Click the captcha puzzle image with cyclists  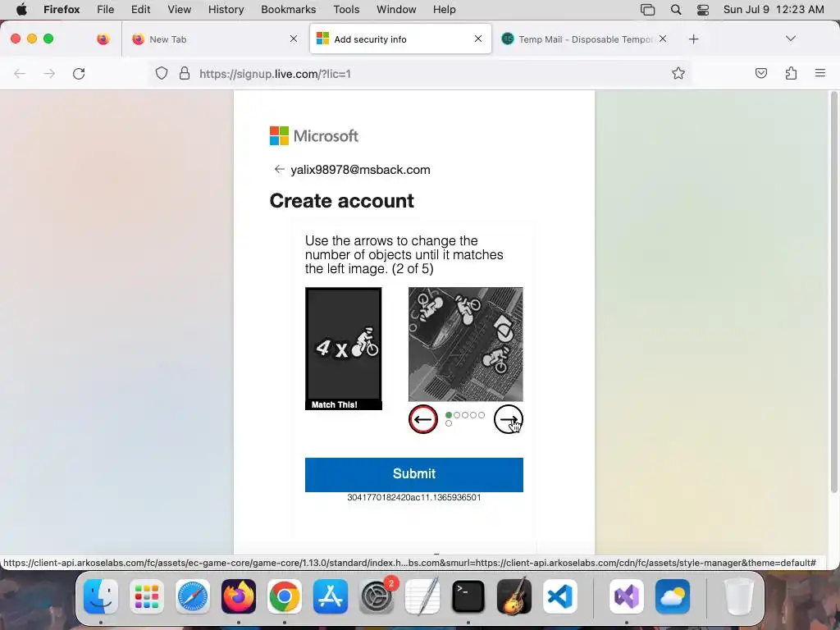coord(466,345)
